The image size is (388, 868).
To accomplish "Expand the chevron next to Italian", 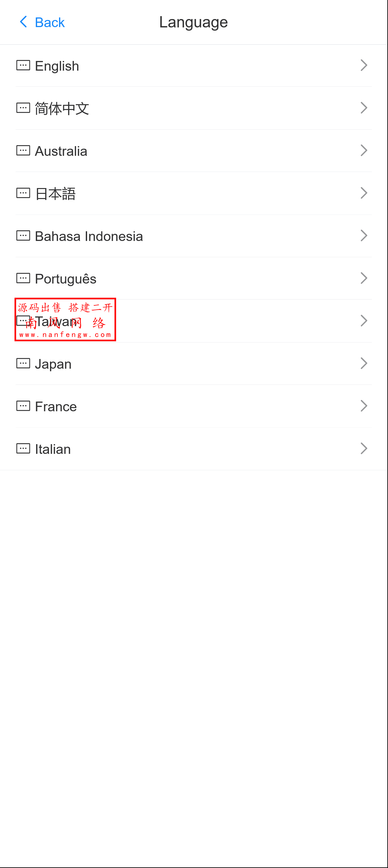I will (x=364, y=448).
